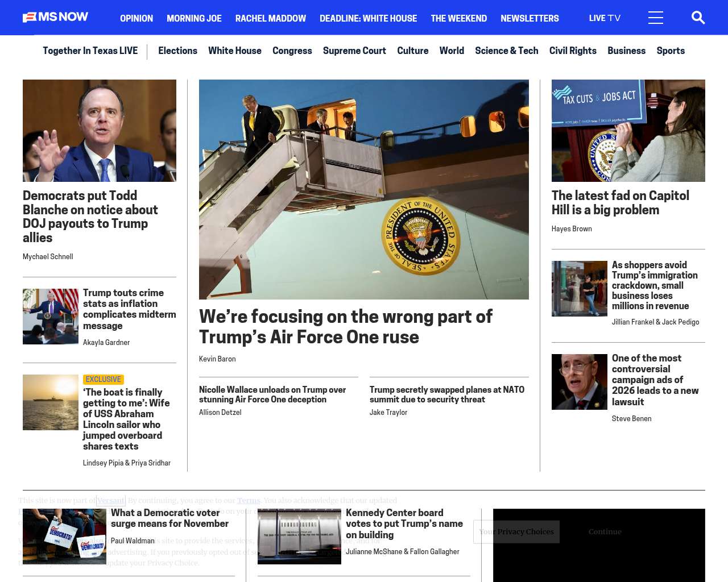Open Steve Benen author link

(x=632, y=419)
